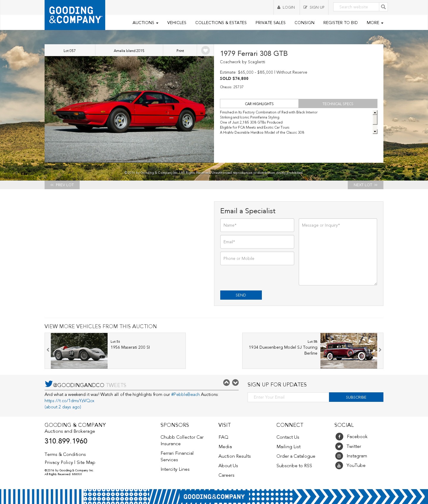Click the highlights scrollbar thumb
This screenshot has height=504, width=428.
375,120
